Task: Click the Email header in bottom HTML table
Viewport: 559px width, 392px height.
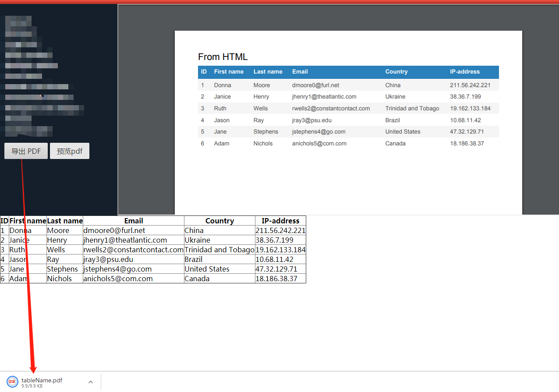Action: [134, 221]
